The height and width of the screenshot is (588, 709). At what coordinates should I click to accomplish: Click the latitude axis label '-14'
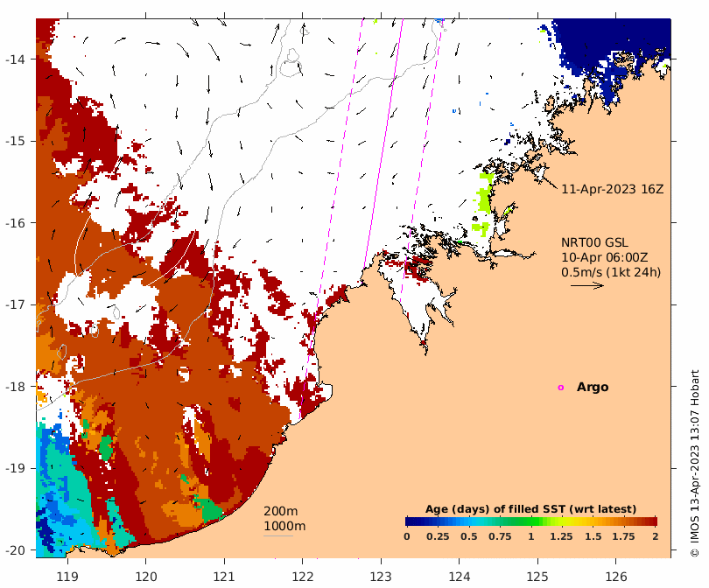15,59
